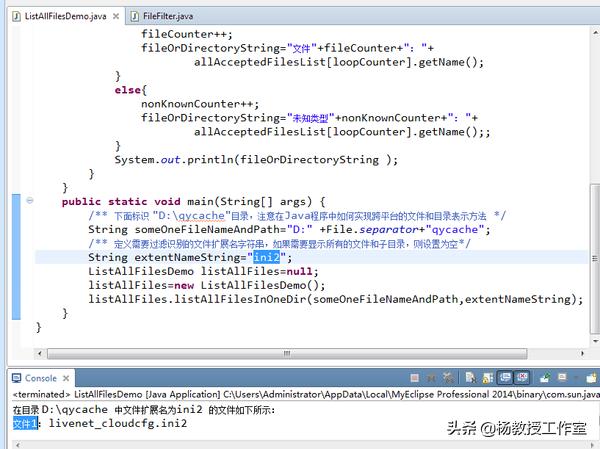This screenshot has height=449, width=600.
Task: Click the "文件" string literal in code
Action: 302,48
